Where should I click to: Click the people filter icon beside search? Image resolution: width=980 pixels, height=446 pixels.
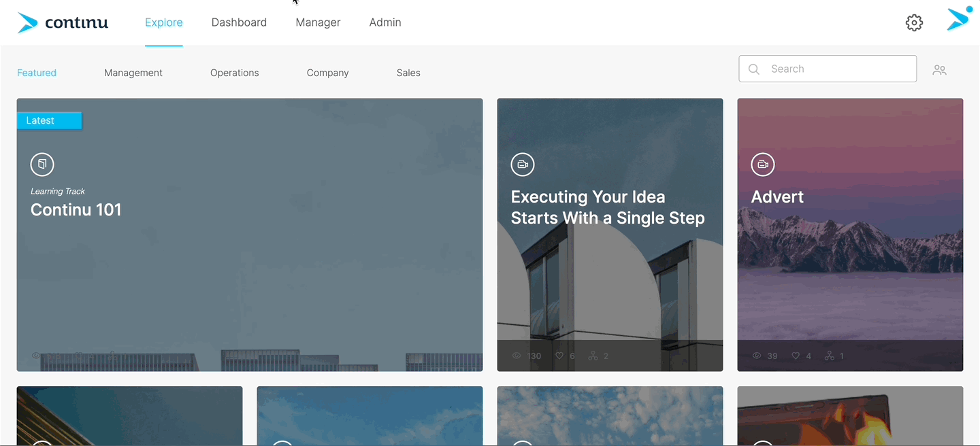pos(940,70)
